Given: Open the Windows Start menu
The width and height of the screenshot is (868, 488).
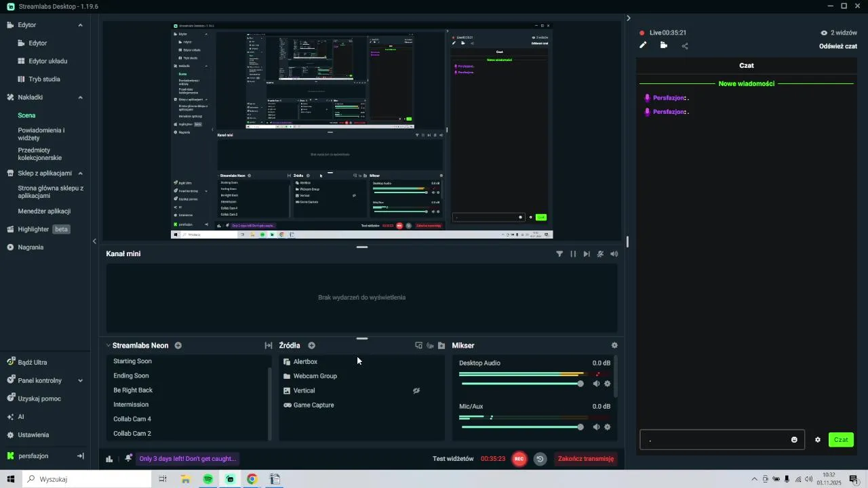Looking at the screenshot, I should point(11,479).
